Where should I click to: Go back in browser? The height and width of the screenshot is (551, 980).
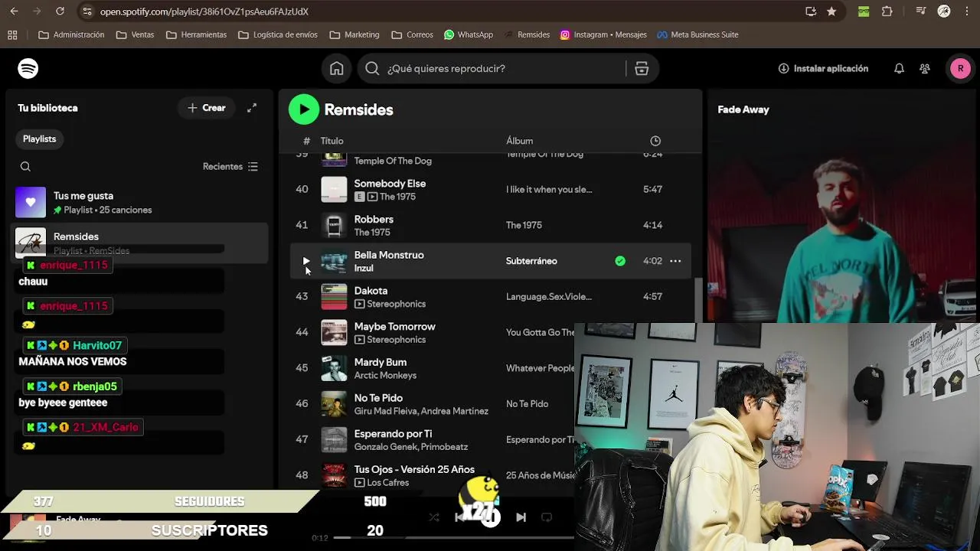click(x=14, y=11)
